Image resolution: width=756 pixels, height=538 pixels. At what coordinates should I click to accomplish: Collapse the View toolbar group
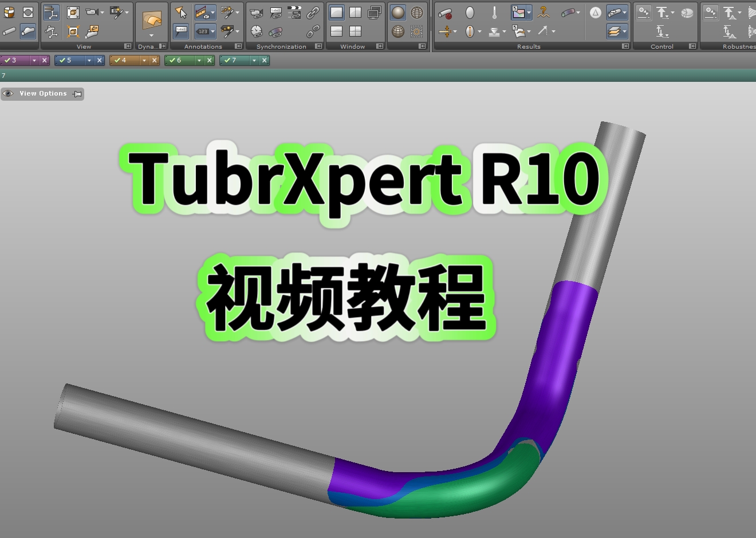click(128, 46)
